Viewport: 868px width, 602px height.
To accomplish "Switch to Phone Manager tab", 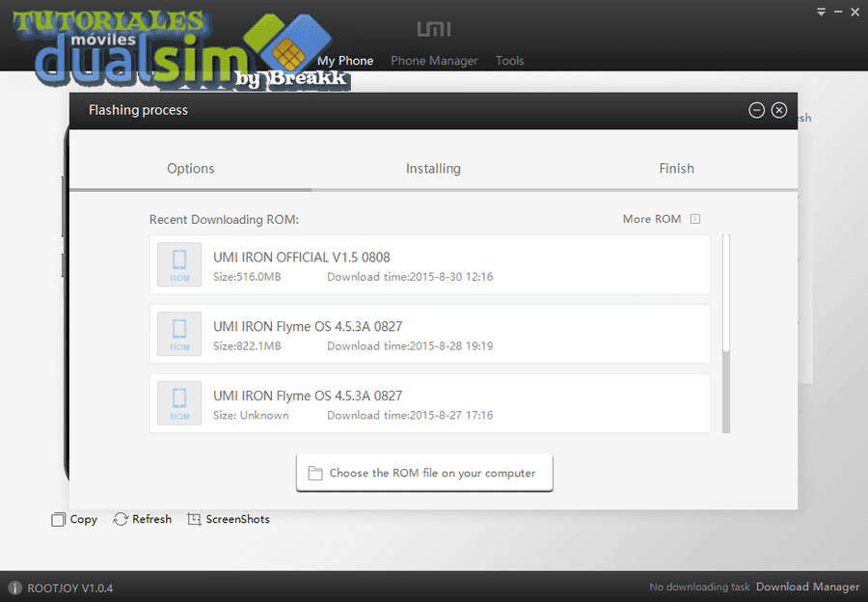I will 434,61.
